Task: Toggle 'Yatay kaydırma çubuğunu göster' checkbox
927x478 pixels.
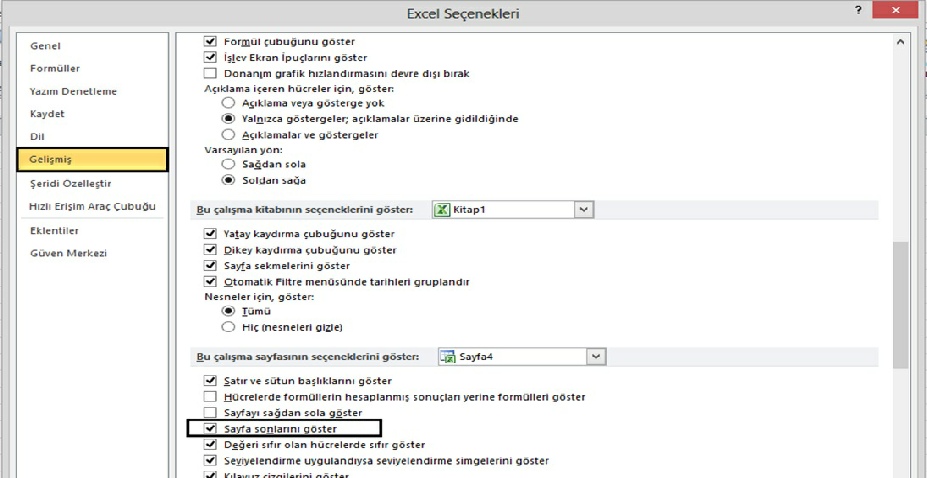Action: (x=210, y=233)
